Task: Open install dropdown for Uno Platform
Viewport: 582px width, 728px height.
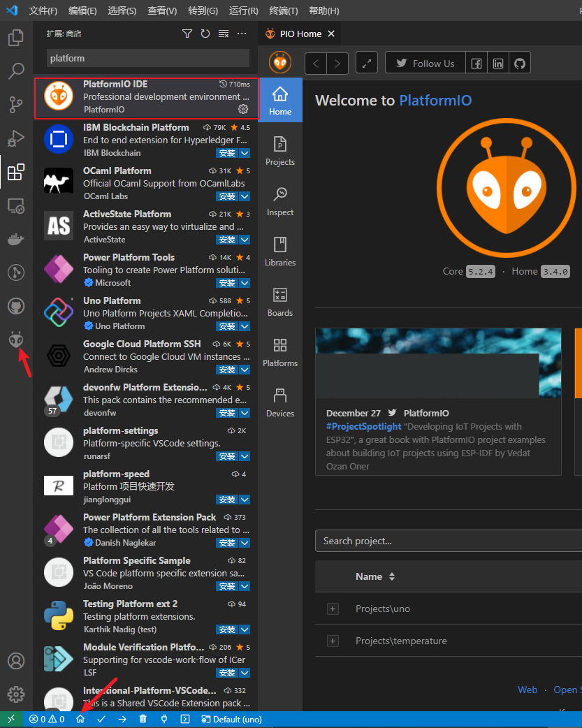Action: [245, 326]
